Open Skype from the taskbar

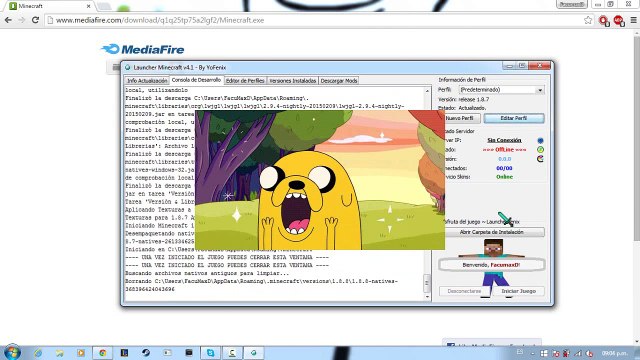tap(211, 353)
